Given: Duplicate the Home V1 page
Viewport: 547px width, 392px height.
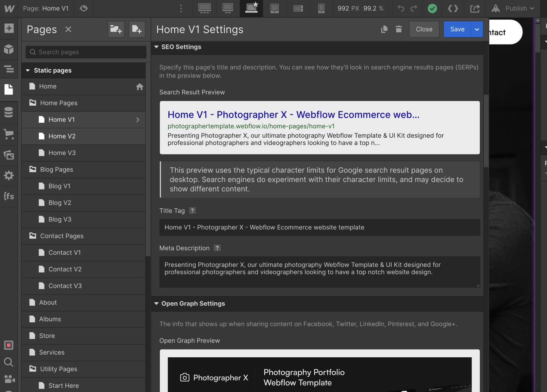Looking at the screenshot, I should click(x=384, y=29).
